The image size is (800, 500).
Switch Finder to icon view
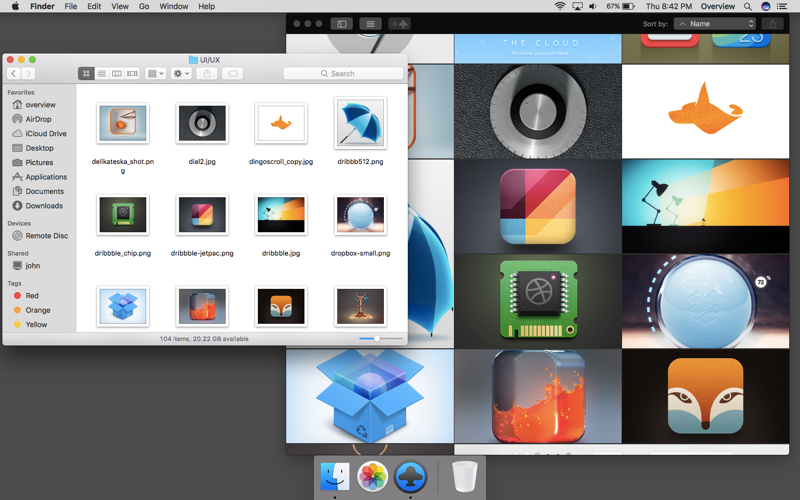pyautogui.click(x=87, y=74)
